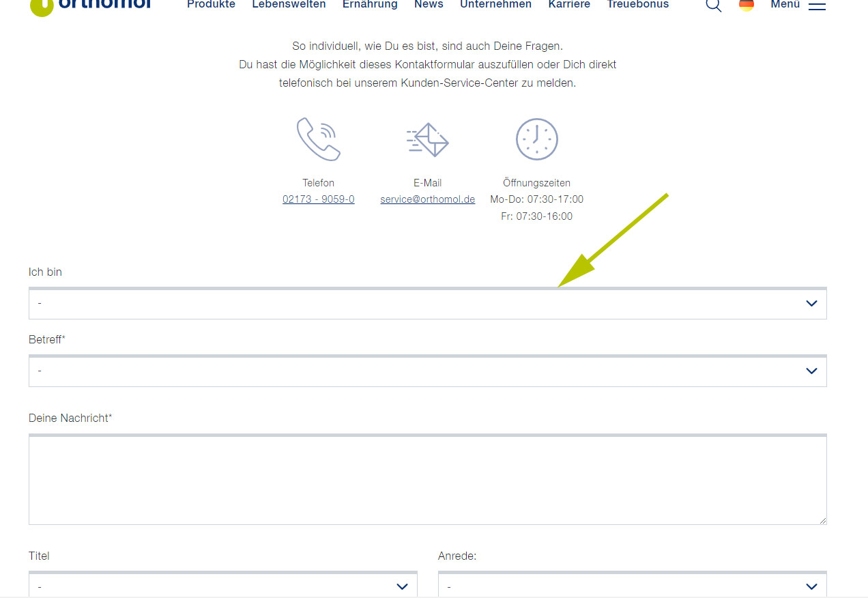Click the Telefon label
Image resolution: width=868 pixels, height=598 pixels.
tap(319, 183)
